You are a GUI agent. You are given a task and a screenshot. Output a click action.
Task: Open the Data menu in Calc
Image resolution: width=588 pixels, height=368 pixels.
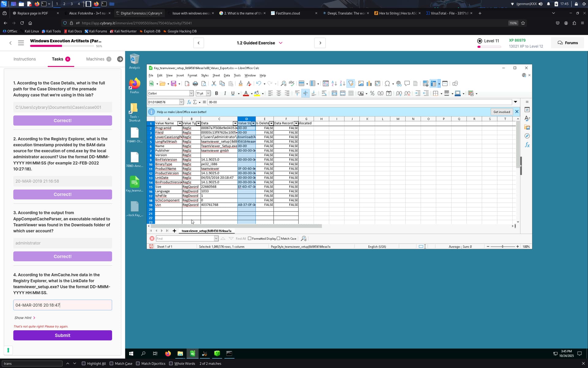coord(227,75)
